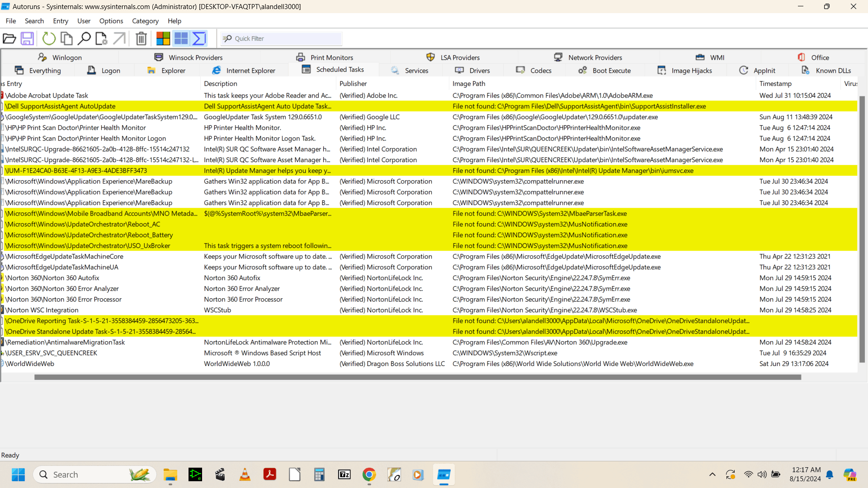Click the Delete trash can icon

[x=141, y=39]
